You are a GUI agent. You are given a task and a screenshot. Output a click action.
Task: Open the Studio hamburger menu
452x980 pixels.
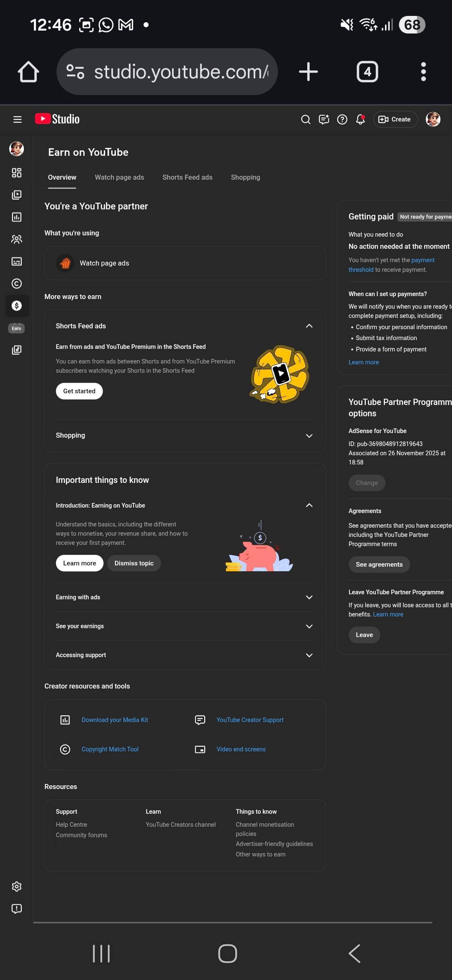pyautogui.click(x=17, y=119)
